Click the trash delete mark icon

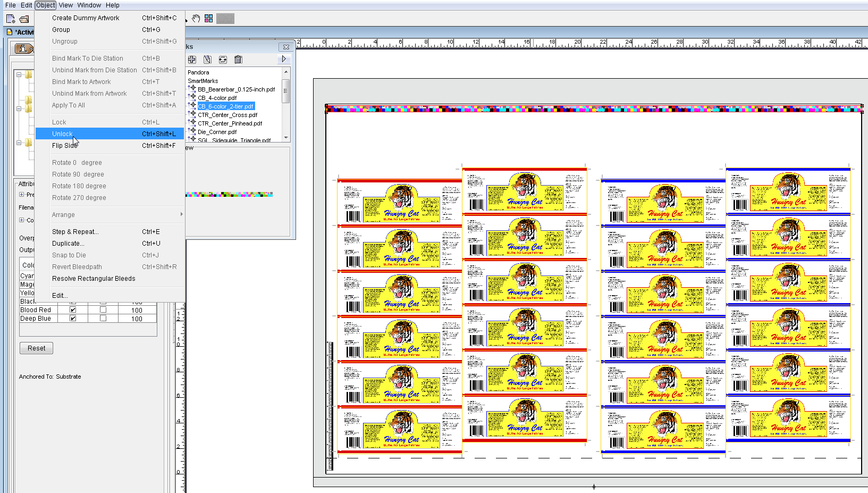238,60
